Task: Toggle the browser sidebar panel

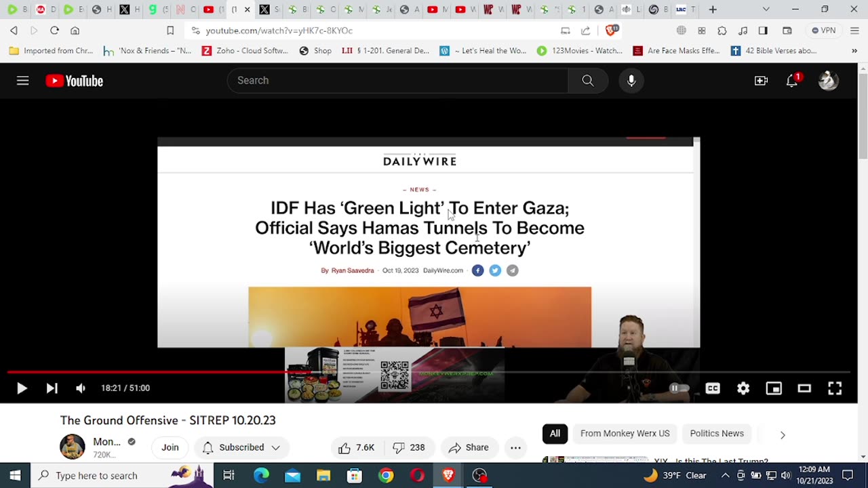Action: click(763, 30)
